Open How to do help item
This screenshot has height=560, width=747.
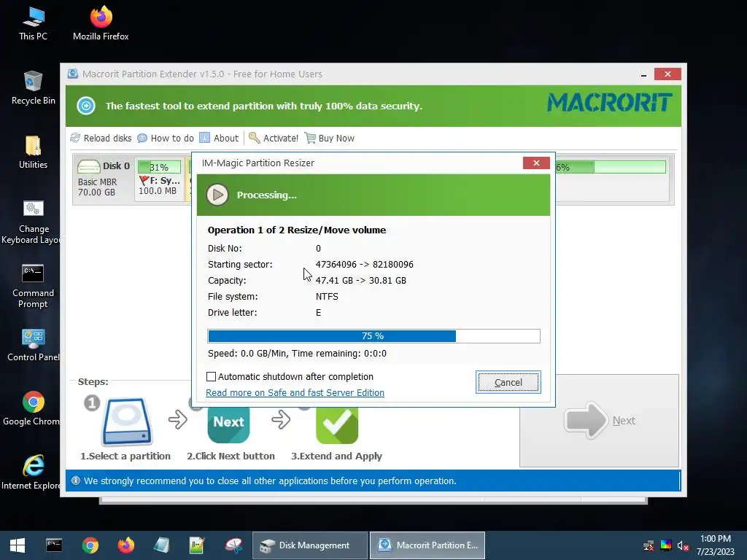coord(166,138)
